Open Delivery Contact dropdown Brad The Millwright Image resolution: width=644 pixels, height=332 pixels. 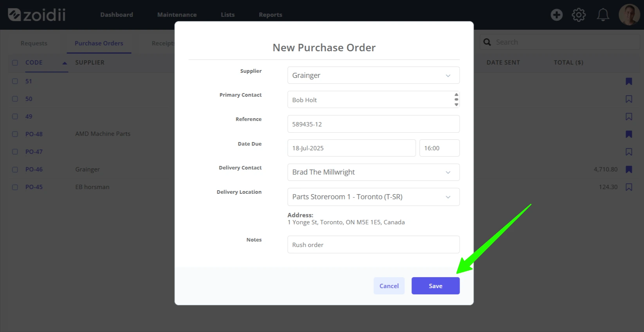(x=373, y=172)
